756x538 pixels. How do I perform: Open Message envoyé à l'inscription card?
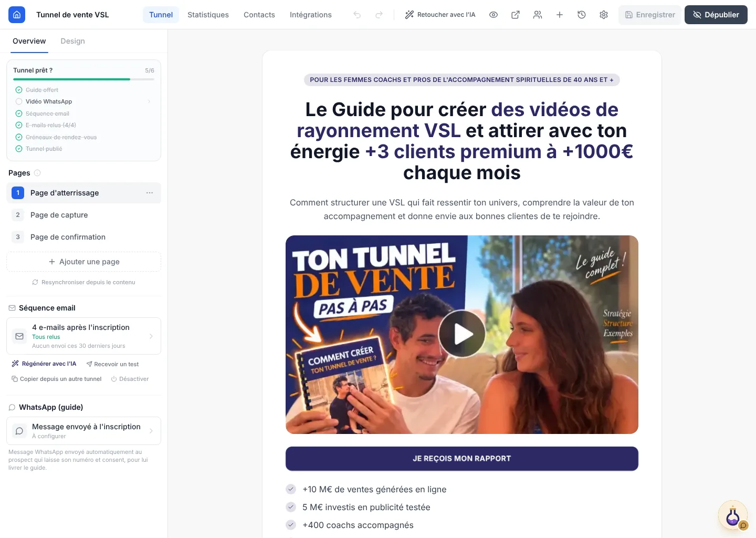point(83,431)
